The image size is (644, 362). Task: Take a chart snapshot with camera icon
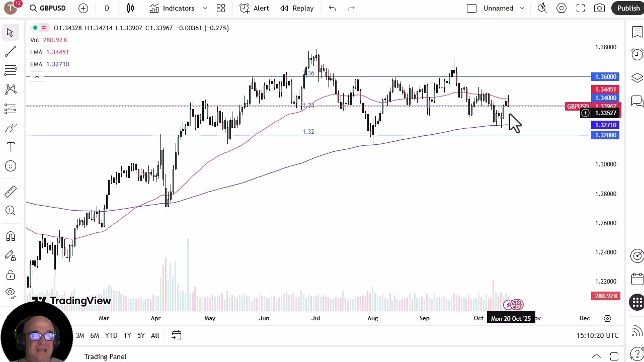tap(599, 8)
